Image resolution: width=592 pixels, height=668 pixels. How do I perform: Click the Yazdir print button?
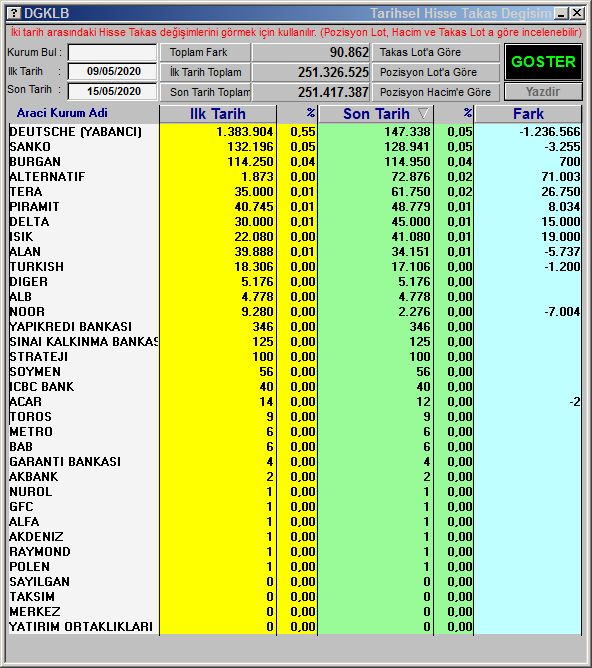coord(543,92)
